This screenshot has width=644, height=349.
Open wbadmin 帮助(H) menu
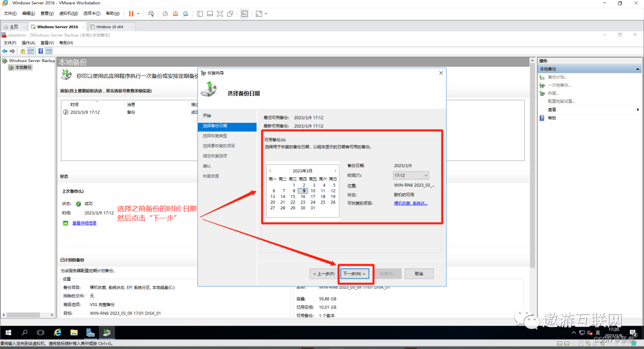point(66,43)
